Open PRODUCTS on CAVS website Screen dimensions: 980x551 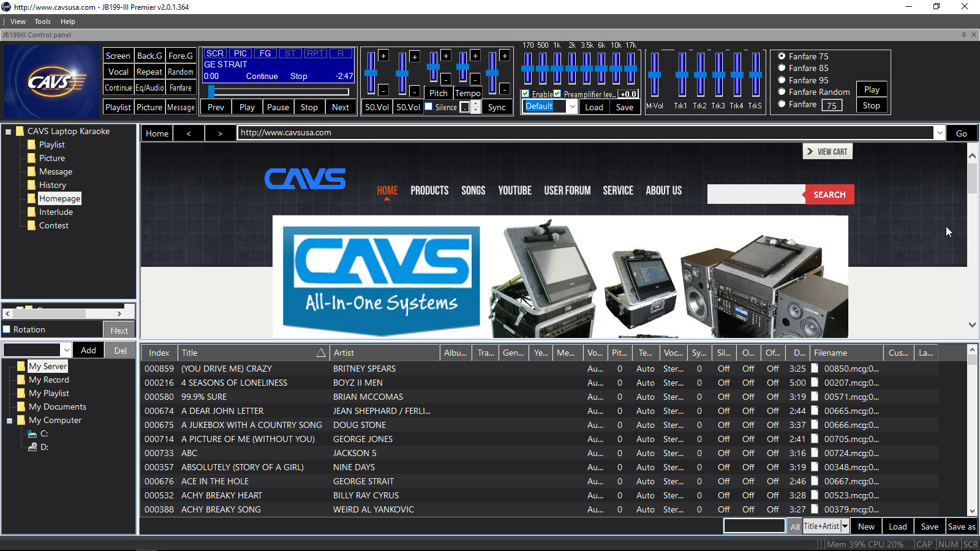[429, 190]
